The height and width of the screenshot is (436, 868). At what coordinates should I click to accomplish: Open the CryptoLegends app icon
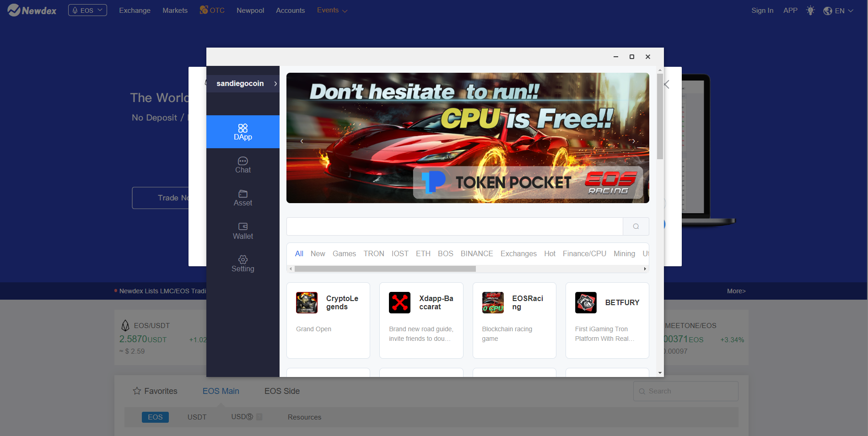[307, 303]
